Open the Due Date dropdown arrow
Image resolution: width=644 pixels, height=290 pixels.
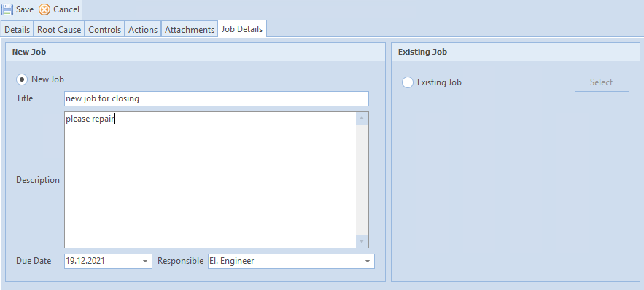click(x=145, y=262)
